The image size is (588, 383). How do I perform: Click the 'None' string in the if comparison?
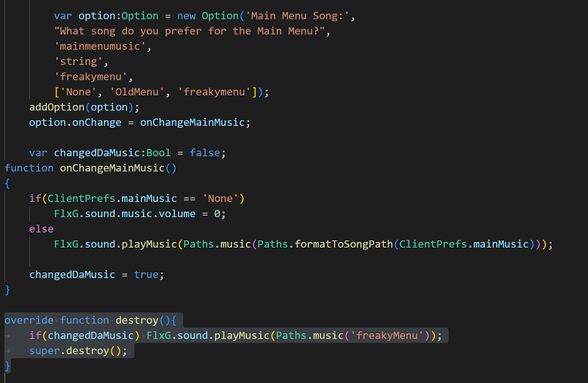220,199
